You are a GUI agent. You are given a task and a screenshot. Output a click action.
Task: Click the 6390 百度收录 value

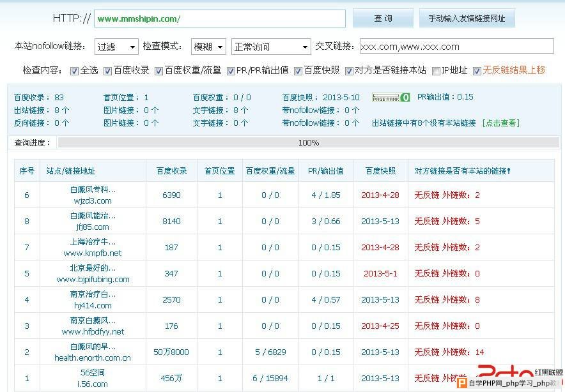pos(171,195)
